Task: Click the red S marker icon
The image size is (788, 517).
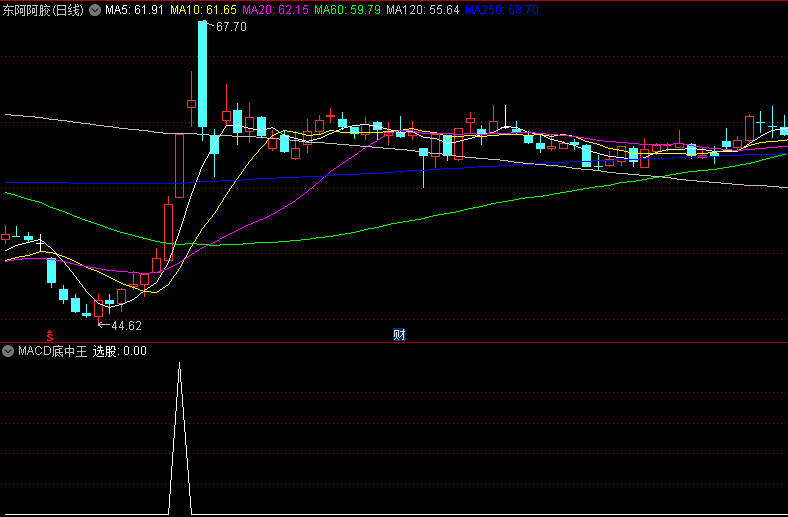Action: pos(50,335)
